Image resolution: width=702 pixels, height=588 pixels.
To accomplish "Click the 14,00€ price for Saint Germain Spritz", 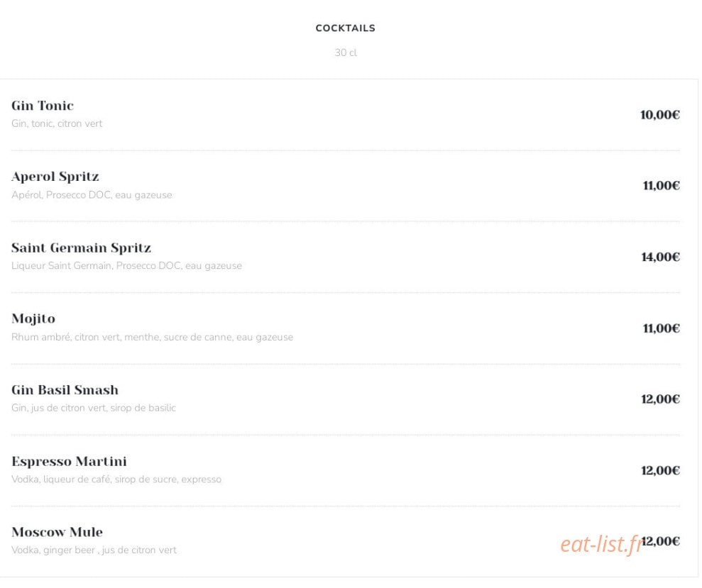I will (660, 257).
